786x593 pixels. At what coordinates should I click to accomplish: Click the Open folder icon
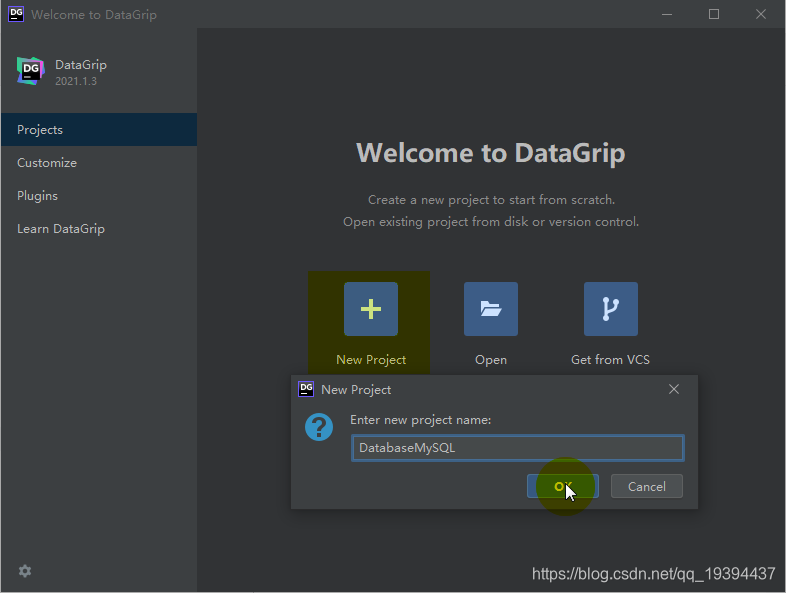tap(491, 309)
